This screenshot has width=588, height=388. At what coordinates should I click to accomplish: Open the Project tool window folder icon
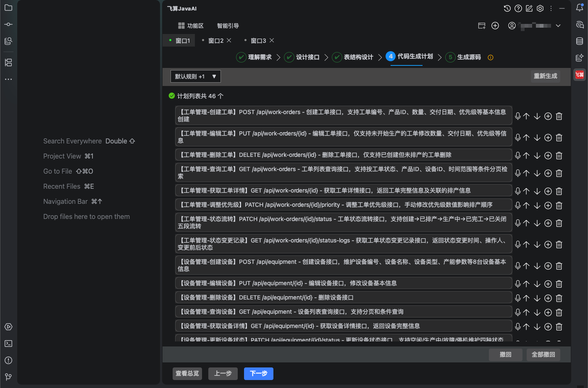[x=8, y=8]
